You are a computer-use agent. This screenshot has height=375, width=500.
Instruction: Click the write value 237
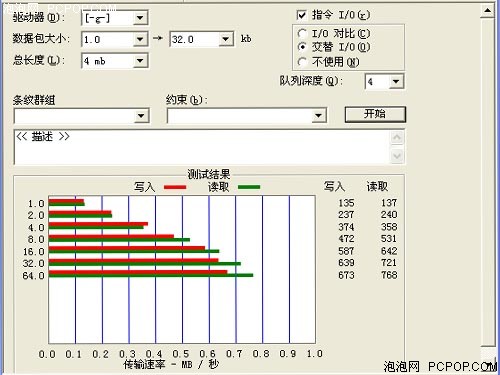346,215
